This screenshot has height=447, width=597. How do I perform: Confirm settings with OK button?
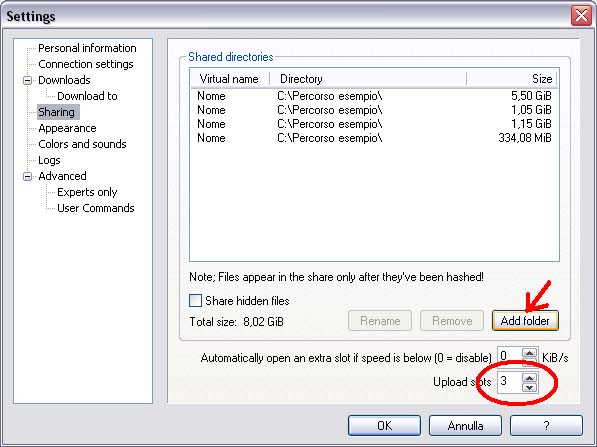point(384,425)
